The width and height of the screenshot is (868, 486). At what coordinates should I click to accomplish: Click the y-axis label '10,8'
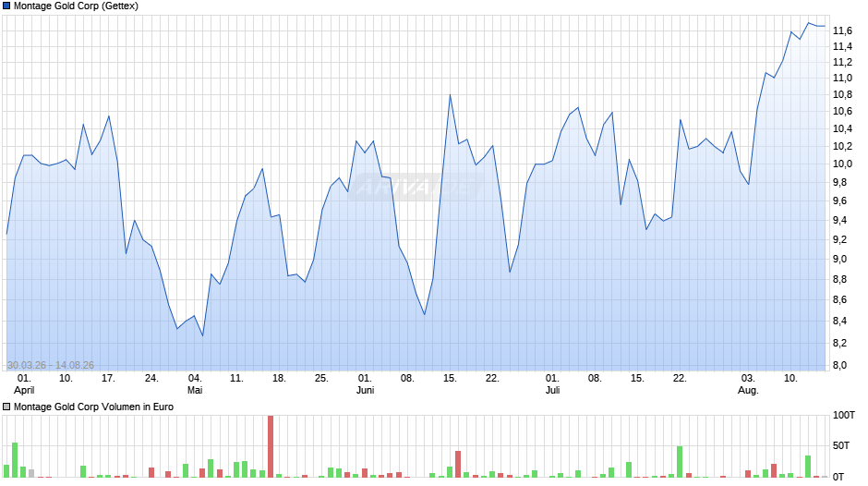point(842,95)
